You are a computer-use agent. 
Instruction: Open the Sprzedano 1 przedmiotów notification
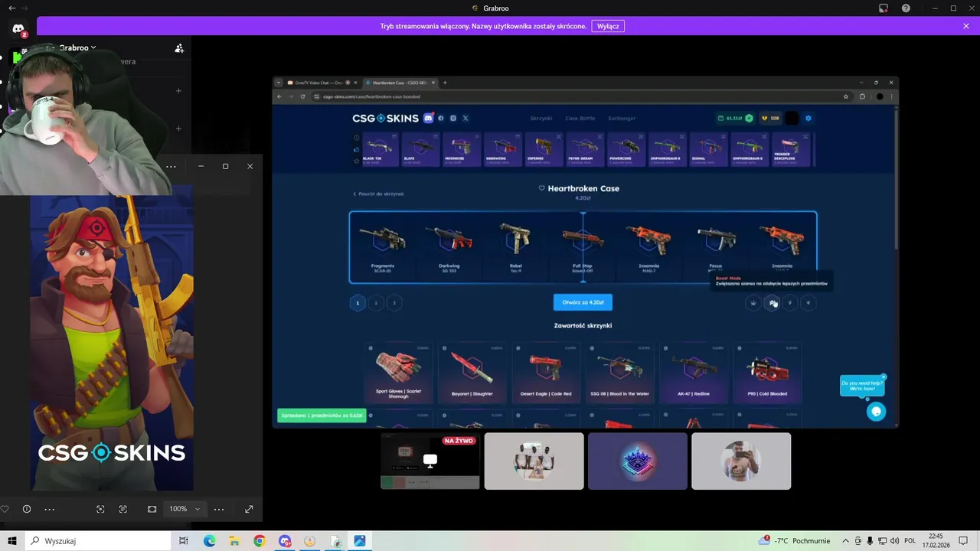322,416
